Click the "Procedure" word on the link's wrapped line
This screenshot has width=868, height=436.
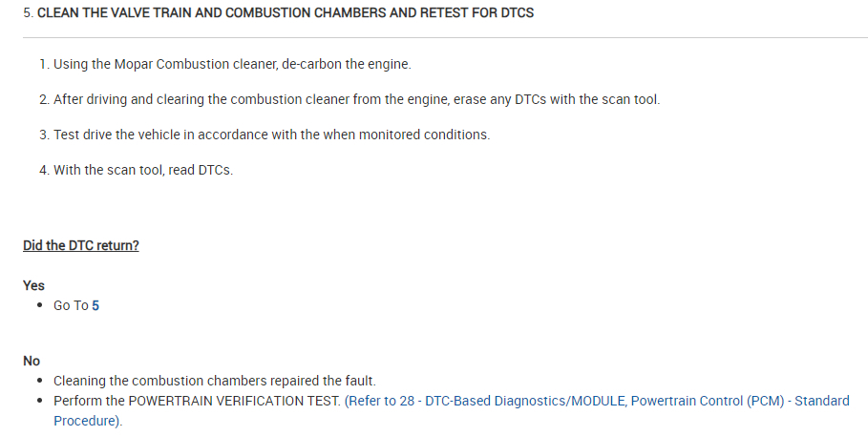coord(86,421)
